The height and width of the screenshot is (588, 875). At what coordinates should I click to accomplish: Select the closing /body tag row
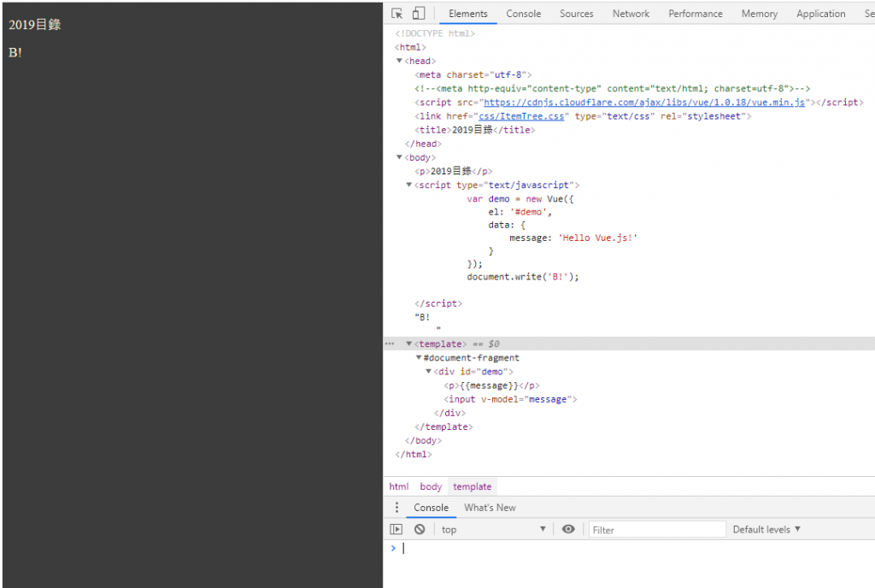click(423, 441)
